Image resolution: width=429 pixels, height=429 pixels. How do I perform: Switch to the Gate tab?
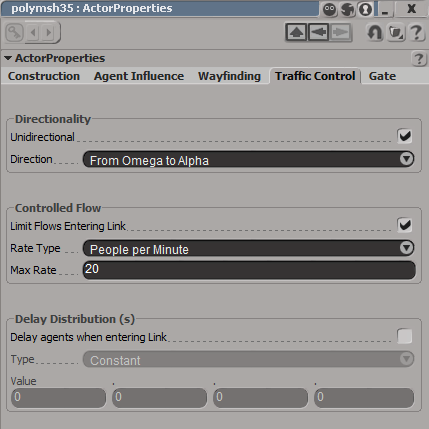(382, 76)
